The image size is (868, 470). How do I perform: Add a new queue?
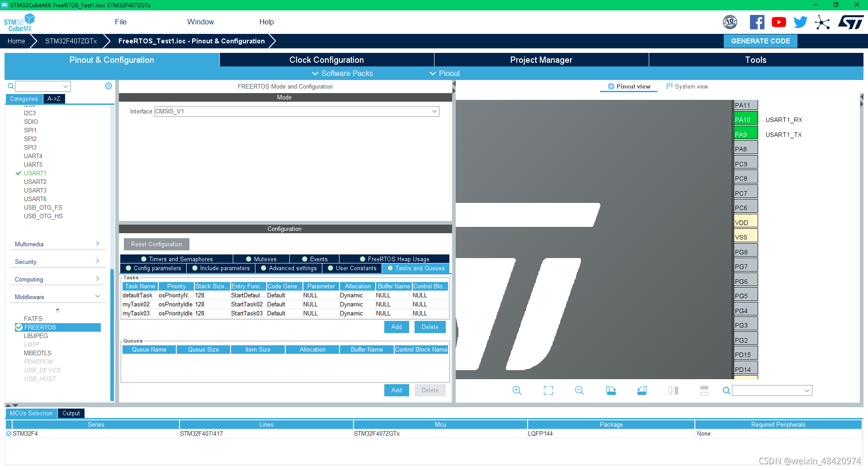(x=396, y=390)
